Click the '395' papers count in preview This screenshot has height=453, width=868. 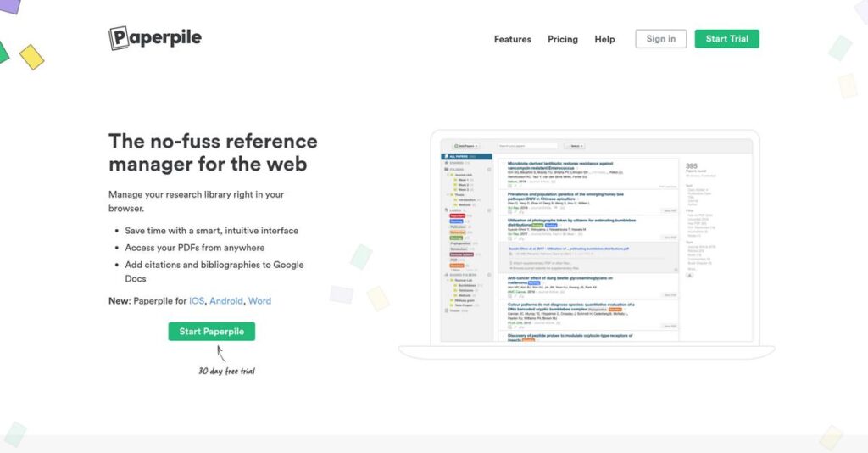point(692,166)
